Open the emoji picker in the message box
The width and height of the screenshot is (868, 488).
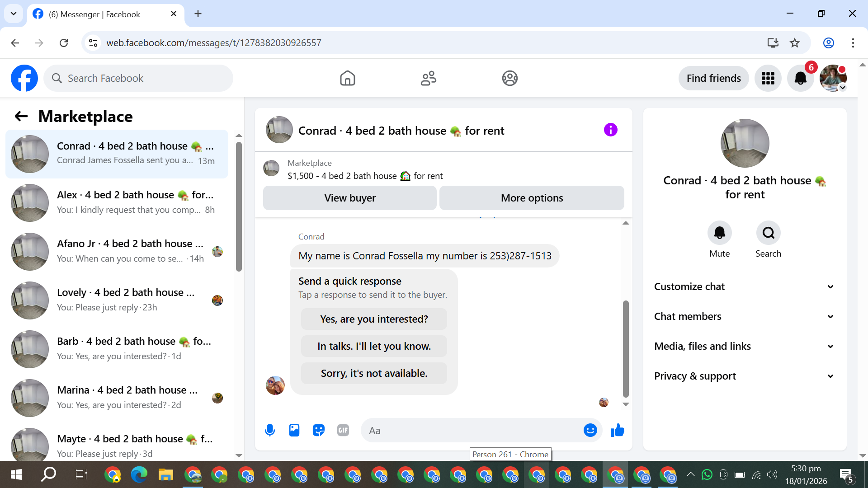click(590, 430)
